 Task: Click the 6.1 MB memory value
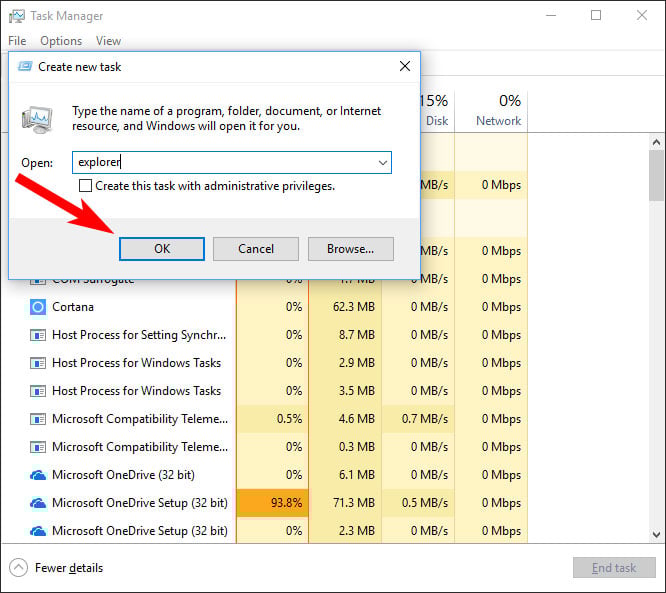pos(357,475)
